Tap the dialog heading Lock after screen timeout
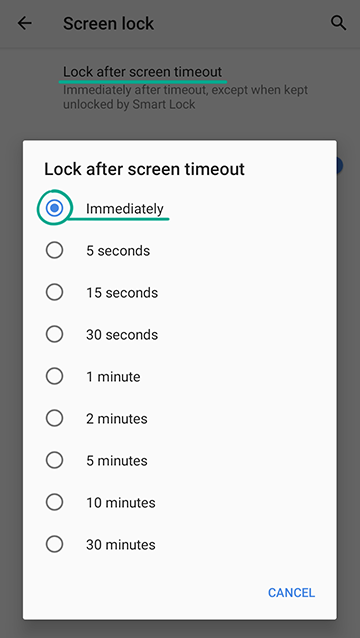The width and height of the screenshot is (360, 638). 144,169
